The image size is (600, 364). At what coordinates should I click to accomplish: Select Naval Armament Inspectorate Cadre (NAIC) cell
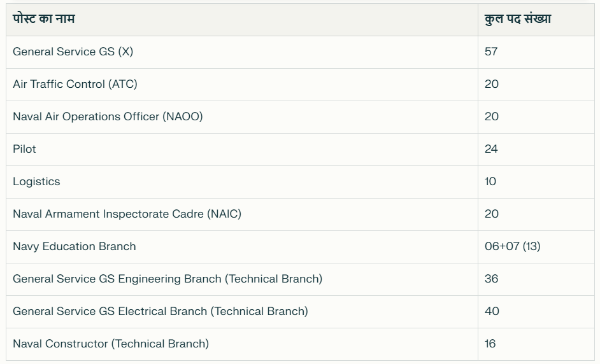242,214
